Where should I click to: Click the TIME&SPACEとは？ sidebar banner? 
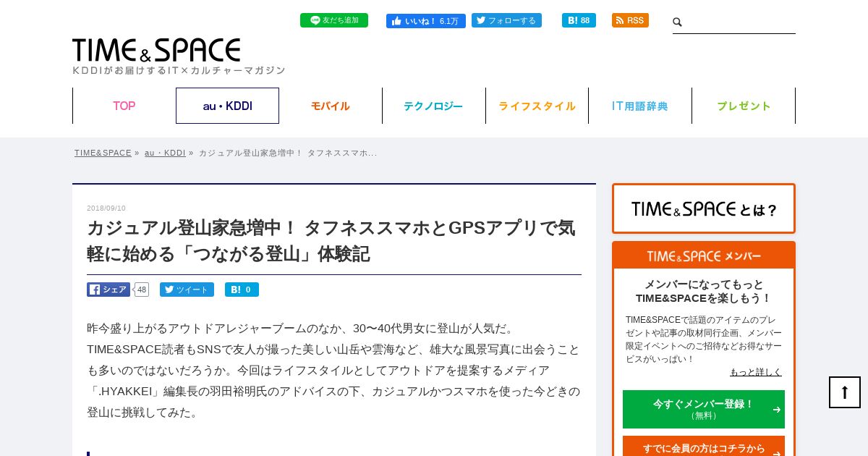point(704,208)
